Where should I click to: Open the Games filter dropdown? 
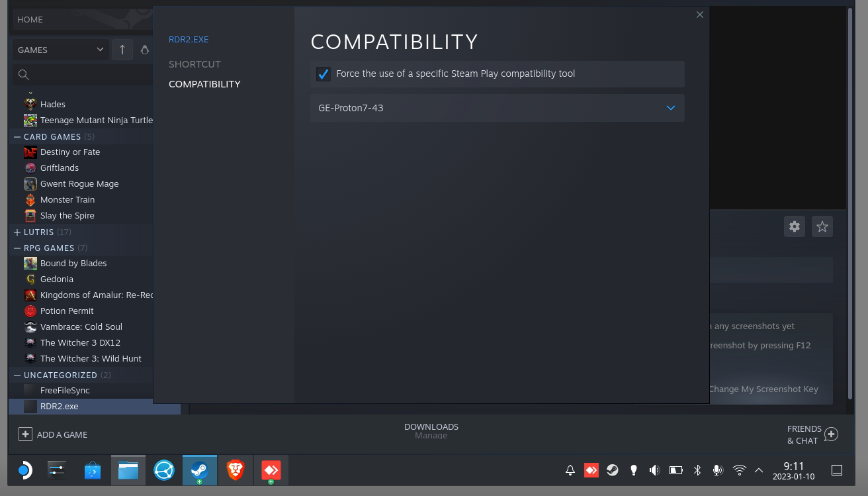click(x=60, y=50)
